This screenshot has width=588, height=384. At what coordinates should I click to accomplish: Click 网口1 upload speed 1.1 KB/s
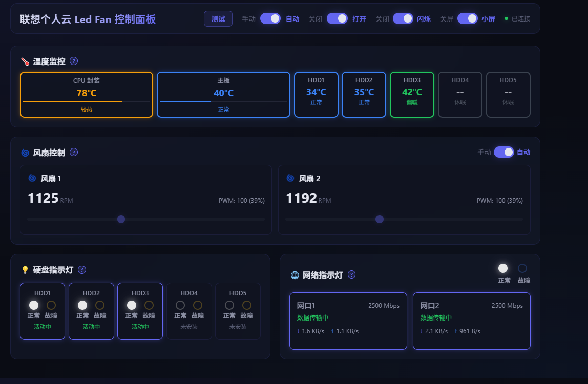click(345, 331)
